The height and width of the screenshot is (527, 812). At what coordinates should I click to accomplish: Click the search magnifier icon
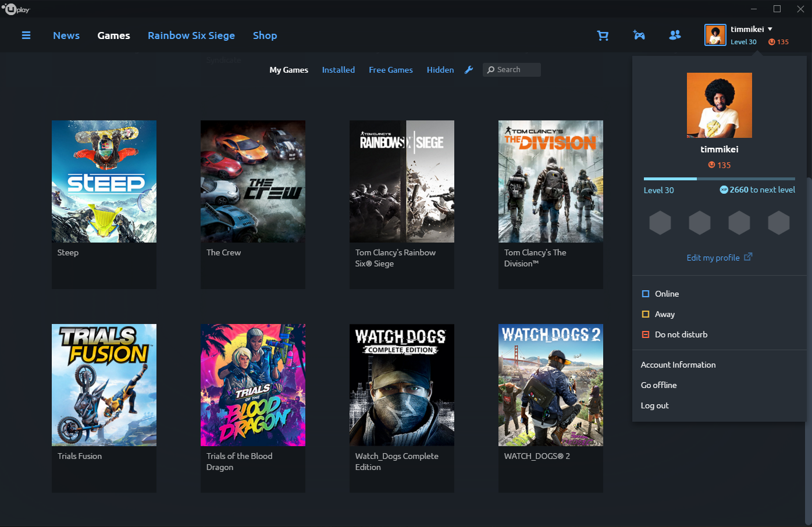pos(490,69)
